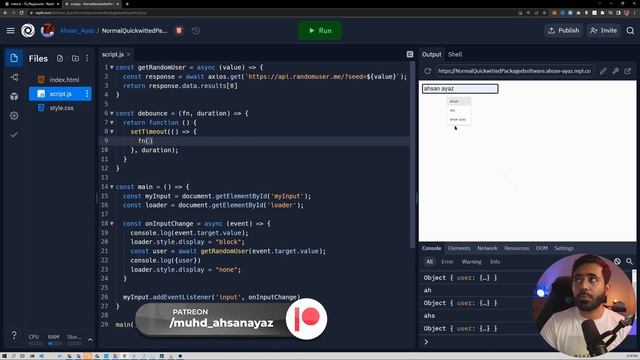Collapse the debounce function on line 6
Screen dimensions: 640x360
(112, 113)
